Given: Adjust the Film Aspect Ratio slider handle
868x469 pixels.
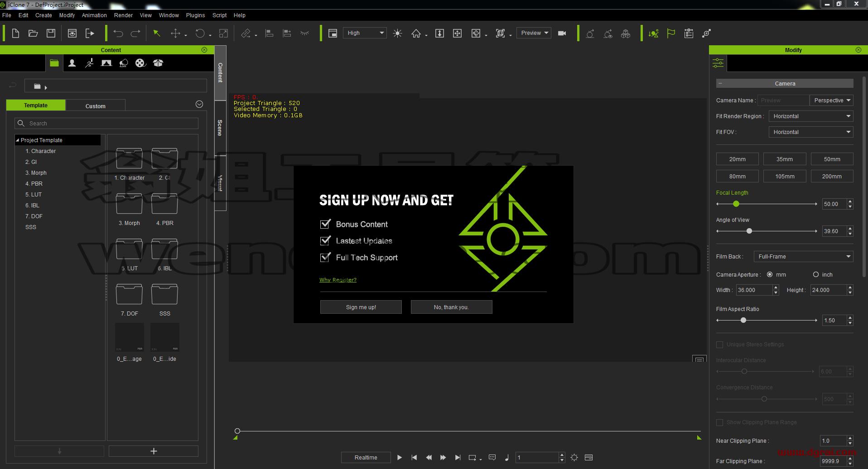Looking at the screenshot, I should click(743, 320).
